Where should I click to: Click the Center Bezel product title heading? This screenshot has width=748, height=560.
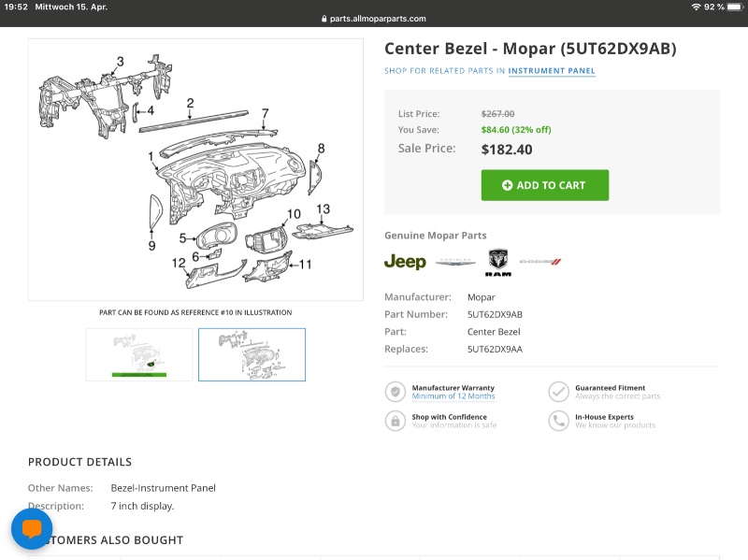[530, 49]
